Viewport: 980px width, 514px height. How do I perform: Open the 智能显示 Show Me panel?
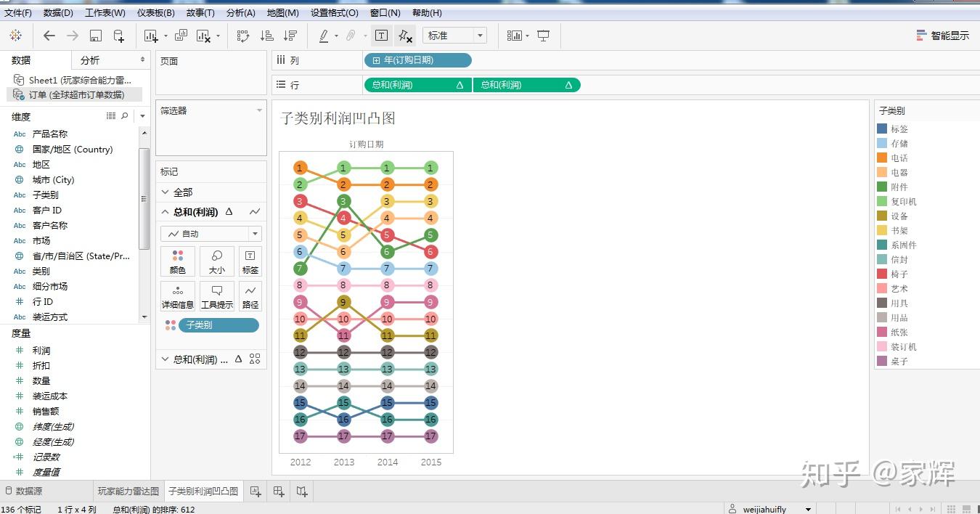point(942,36)
